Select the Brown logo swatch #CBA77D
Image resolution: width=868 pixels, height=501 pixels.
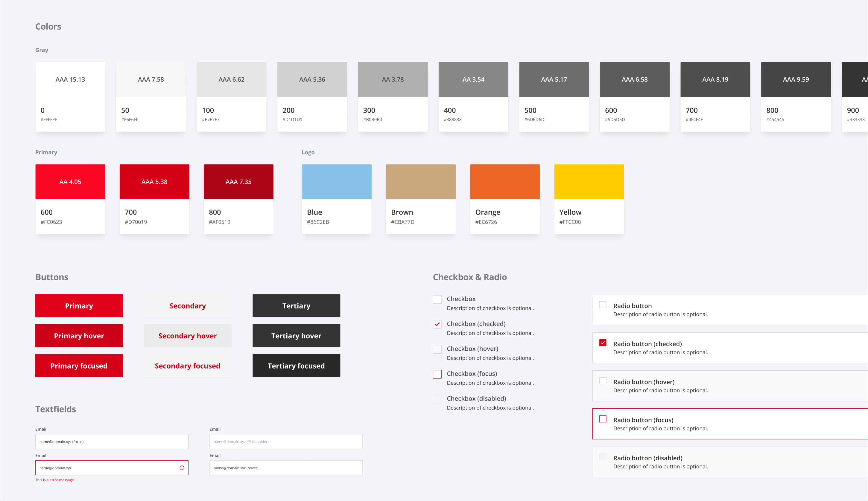point(421,199)
